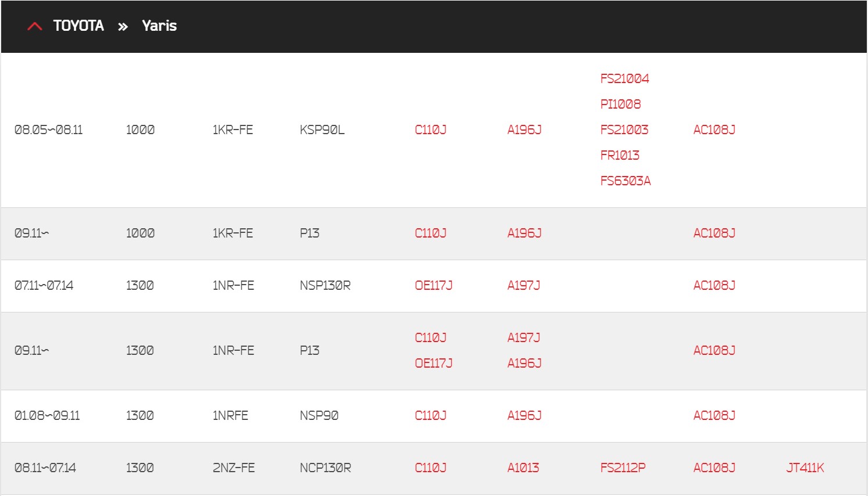Select the NCP130R chassis cell

pyautogui.click(x=326, y=468)
